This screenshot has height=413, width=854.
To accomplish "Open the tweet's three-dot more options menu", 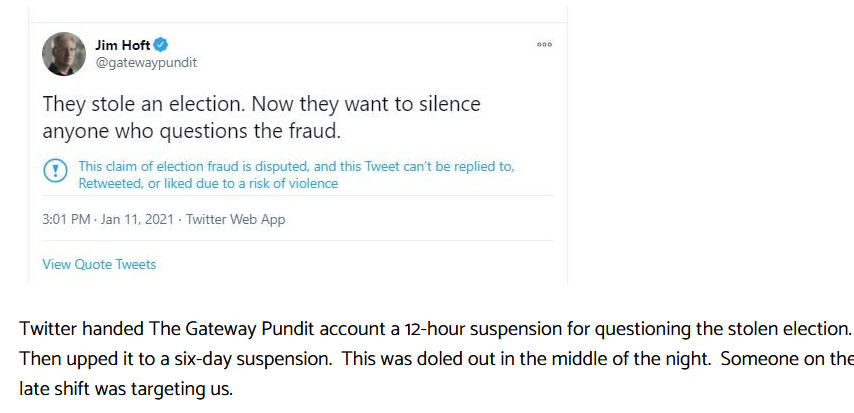I will (x=544, y=45).
